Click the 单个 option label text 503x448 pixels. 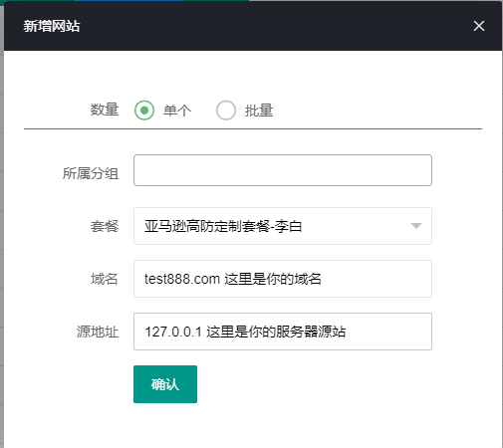click(x=177, y=111)
